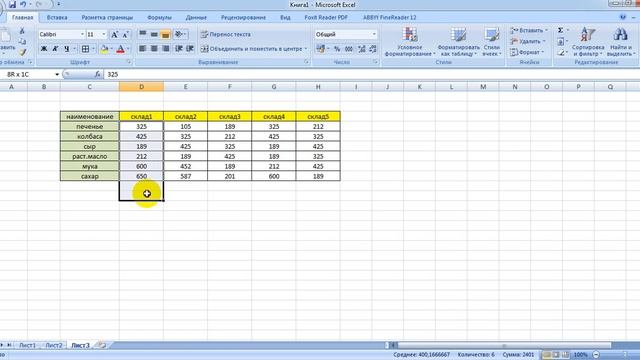The width and height of the screenshot is (640, 360).
Task: Click the Copy icon in clipboard group
Action: [22, 41]
